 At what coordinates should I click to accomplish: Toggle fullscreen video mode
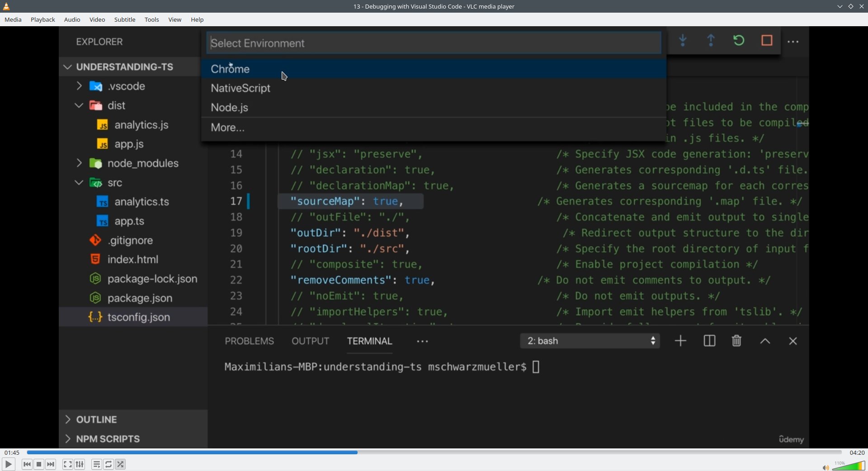click(68, 464)
